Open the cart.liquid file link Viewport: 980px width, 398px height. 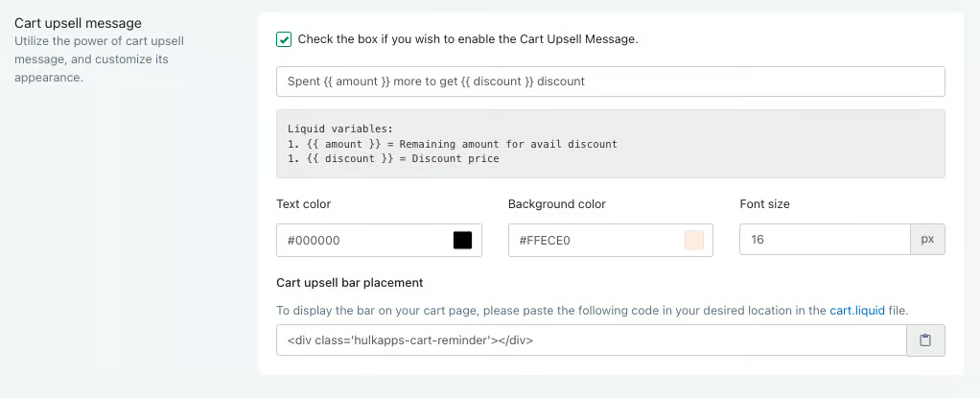[857, 311]
